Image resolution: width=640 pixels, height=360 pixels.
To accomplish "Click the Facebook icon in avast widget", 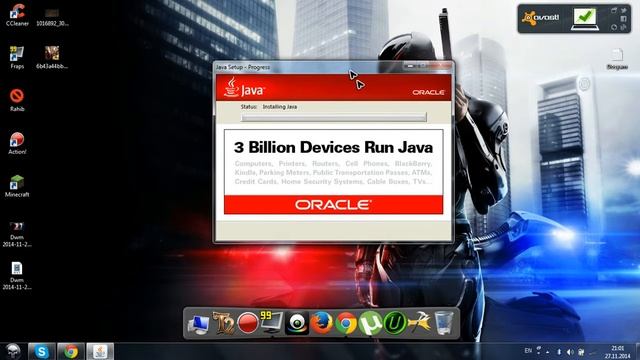I will [x=623, y=19].
